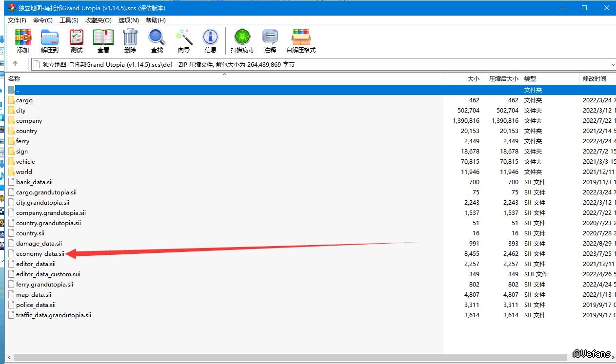Viewport: 616px width, 364px height.
Task: Click the 解压到 (Extract To) icon
Action: point(49,41)
